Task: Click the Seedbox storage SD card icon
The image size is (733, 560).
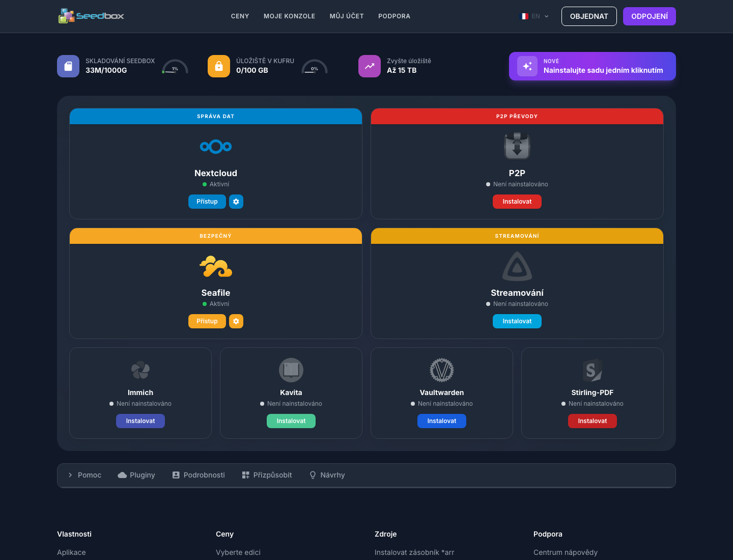Action: tap(68, 66)
